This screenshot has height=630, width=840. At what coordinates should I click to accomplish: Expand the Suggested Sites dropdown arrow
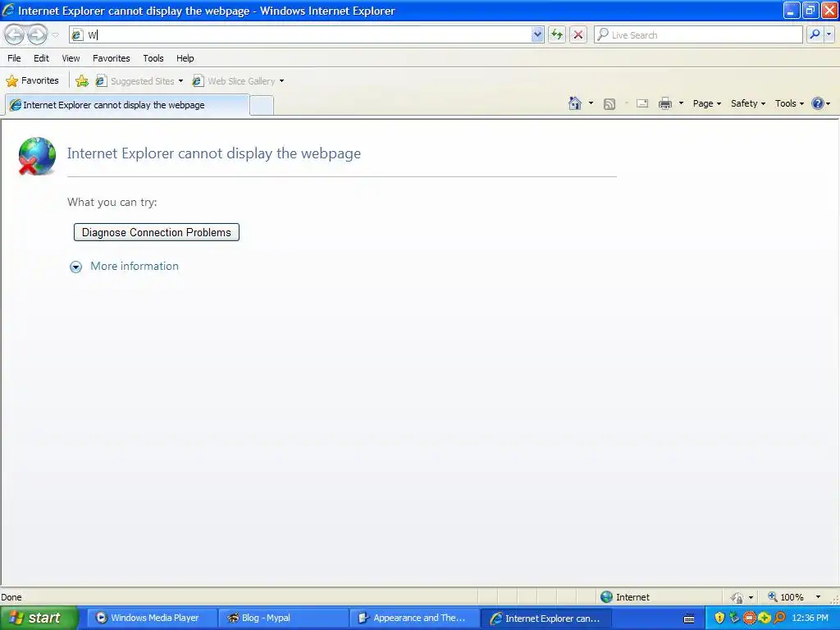181,81
